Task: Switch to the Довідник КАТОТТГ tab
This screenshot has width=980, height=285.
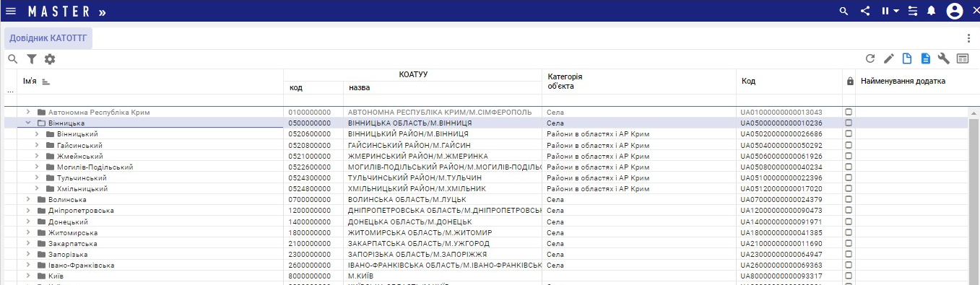Action: coord(48,38)
